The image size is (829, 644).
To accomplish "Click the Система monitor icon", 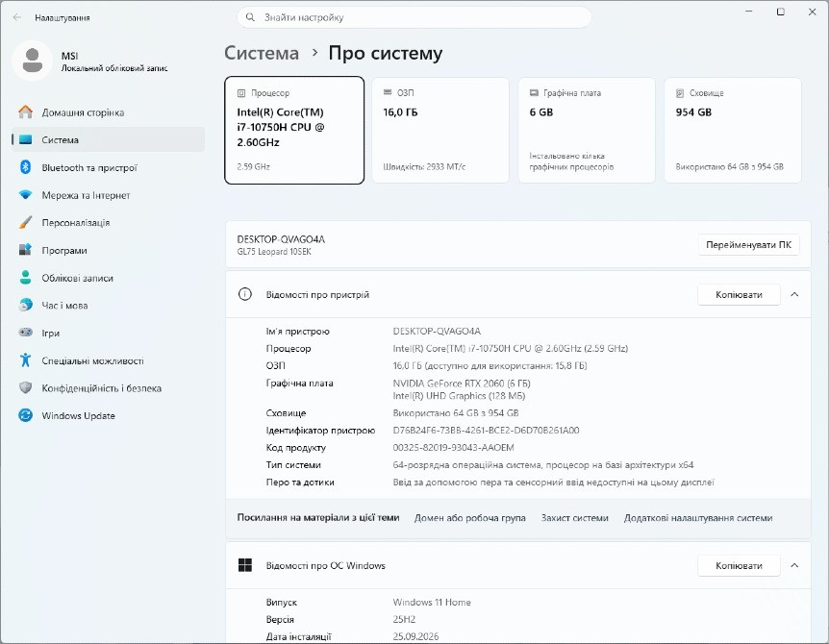I will [25, 139].
